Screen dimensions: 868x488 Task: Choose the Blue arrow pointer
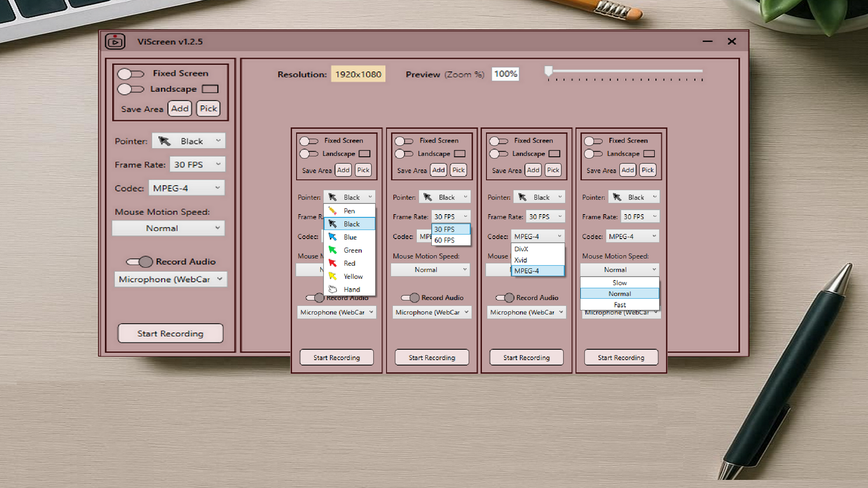click(349, 237)
